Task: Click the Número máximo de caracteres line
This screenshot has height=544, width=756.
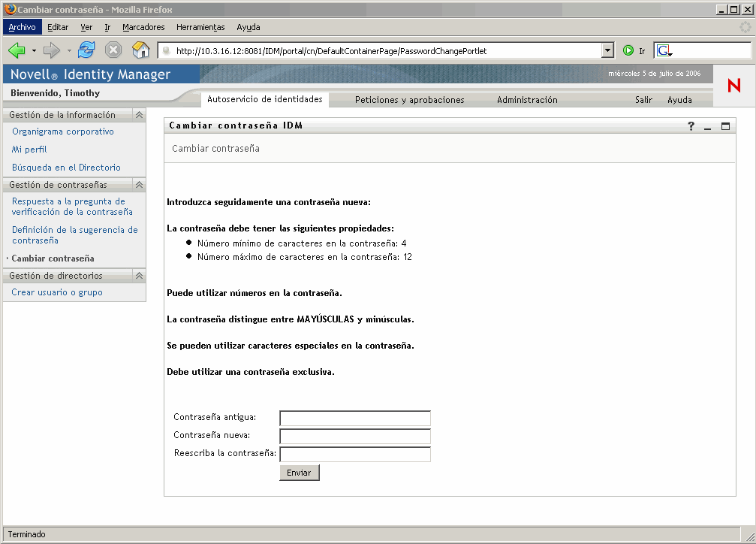Action: click(x=305, y=257)
